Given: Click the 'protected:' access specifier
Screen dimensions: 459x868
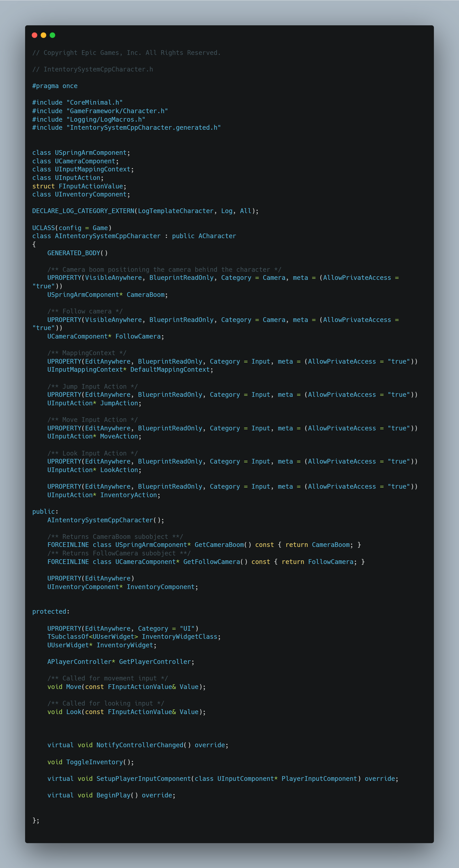Looking at the screenshot, I should tap(51, 611).
